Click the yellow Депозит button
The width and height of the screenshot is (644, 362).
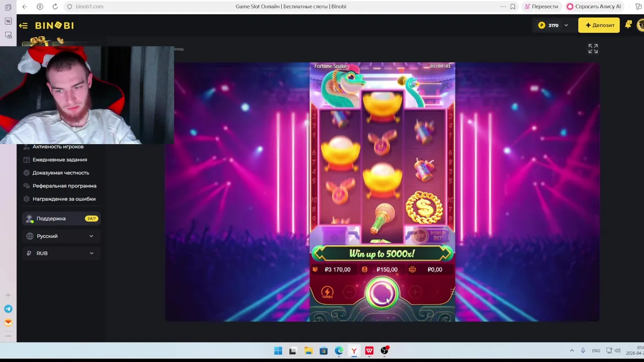(x=599, y=25)
